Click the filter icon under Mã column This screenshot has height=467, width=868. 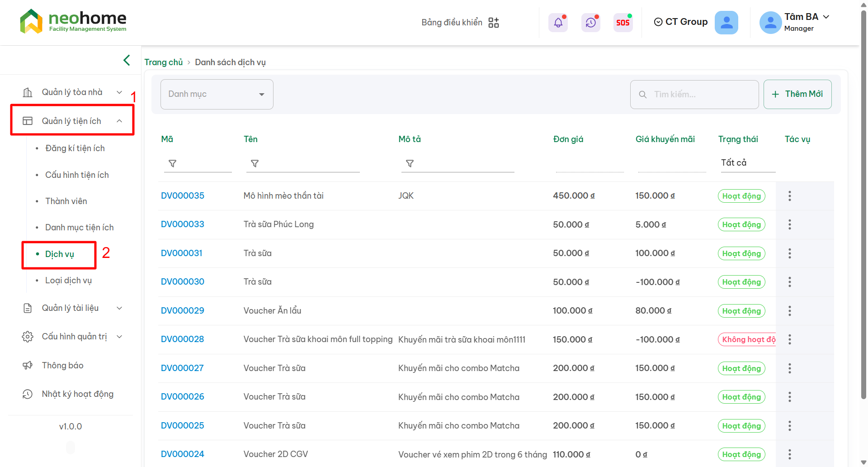172,163
